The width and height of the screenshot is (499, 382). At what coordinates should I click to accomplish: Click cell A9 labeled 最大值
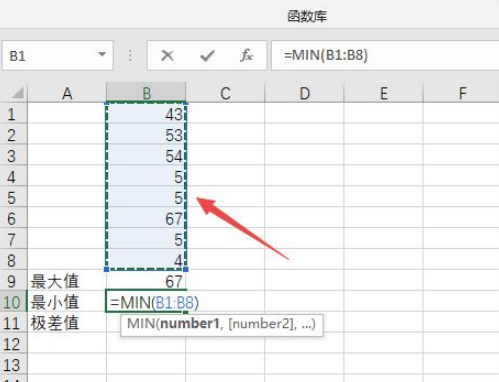(x=67, y=281)
